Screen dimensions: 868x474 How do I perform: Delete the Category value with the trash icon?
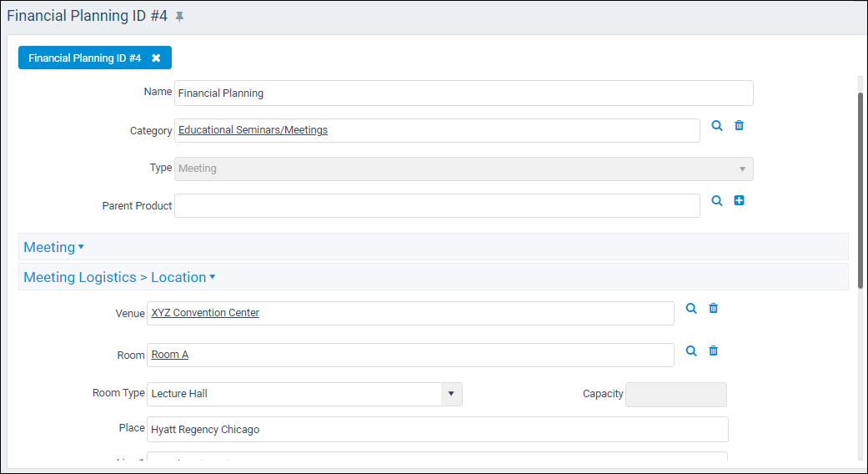click(x=739, y=126)
